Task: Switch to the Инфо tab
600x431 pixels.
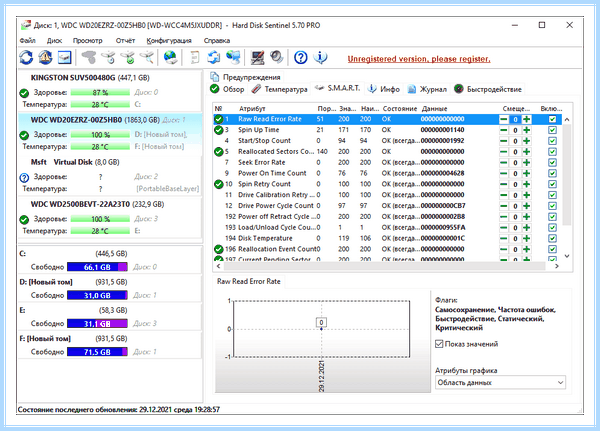Action: pyautogui.click(x=384, y=89)
